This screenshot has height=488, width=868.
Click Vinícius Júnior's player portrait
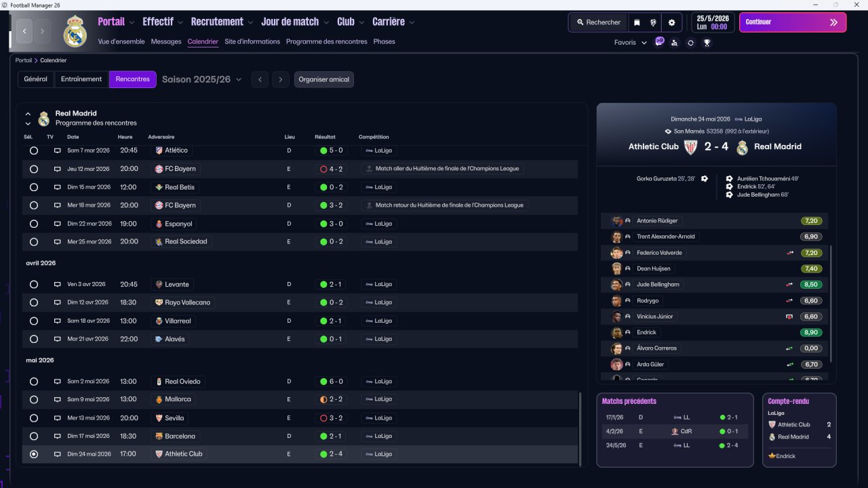click(x=616, y=317)
